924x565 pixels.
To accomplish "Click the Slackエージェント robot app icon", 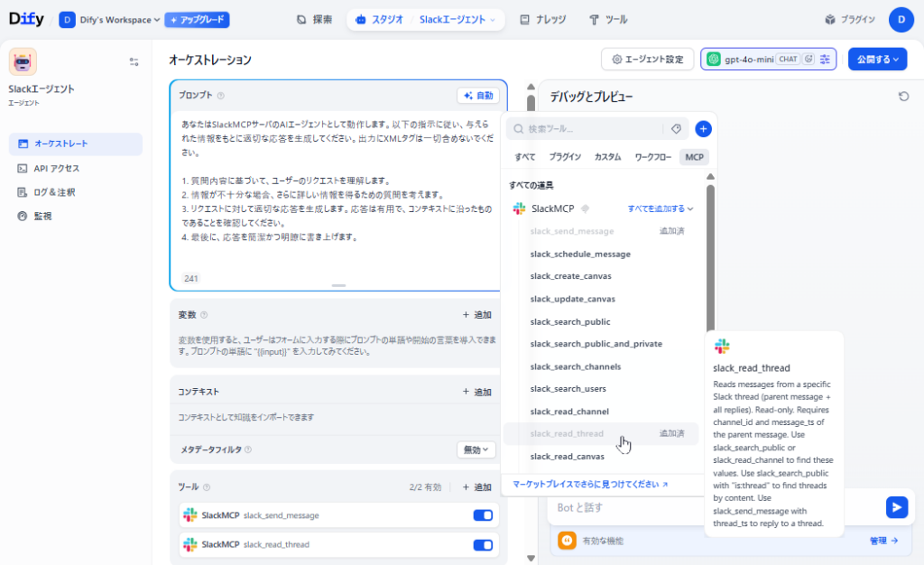I will tap(23, 62).
